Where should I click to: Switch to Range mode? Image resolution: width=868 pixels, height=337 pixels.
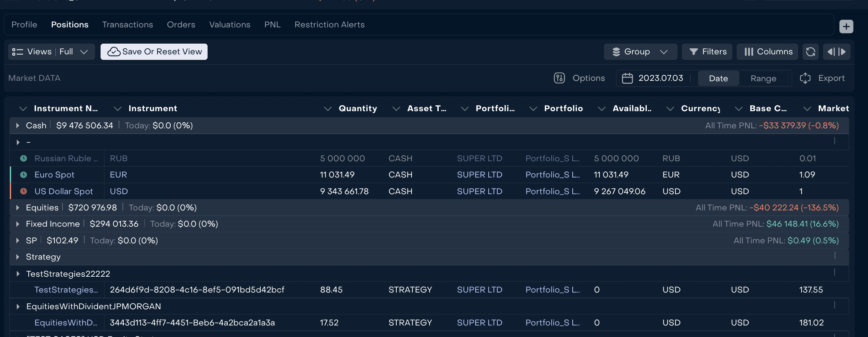(763, 79)
